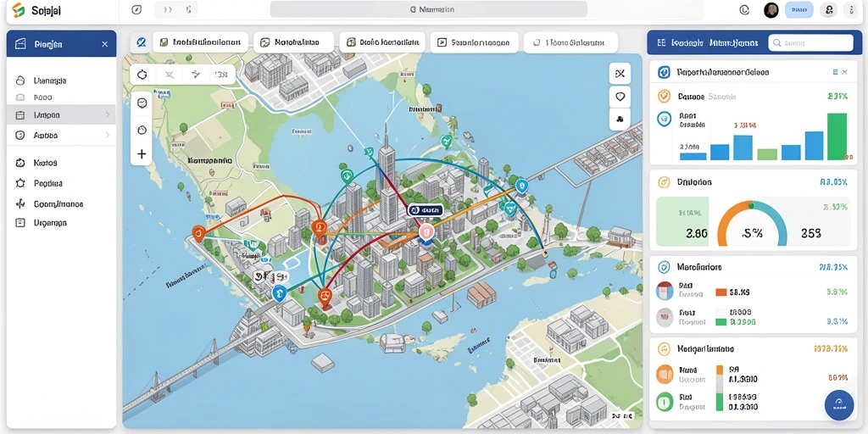This screenshot has width=868, height=434.
Task: Expand the chevron under the highlighted sidebar row
Action: (107, 135)
